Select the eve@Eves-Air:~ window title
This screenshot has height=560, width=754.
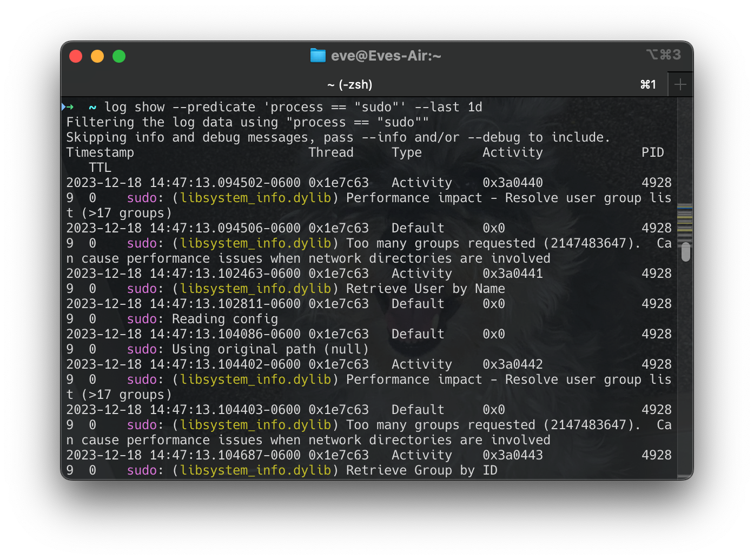click(x=386, y=55)
